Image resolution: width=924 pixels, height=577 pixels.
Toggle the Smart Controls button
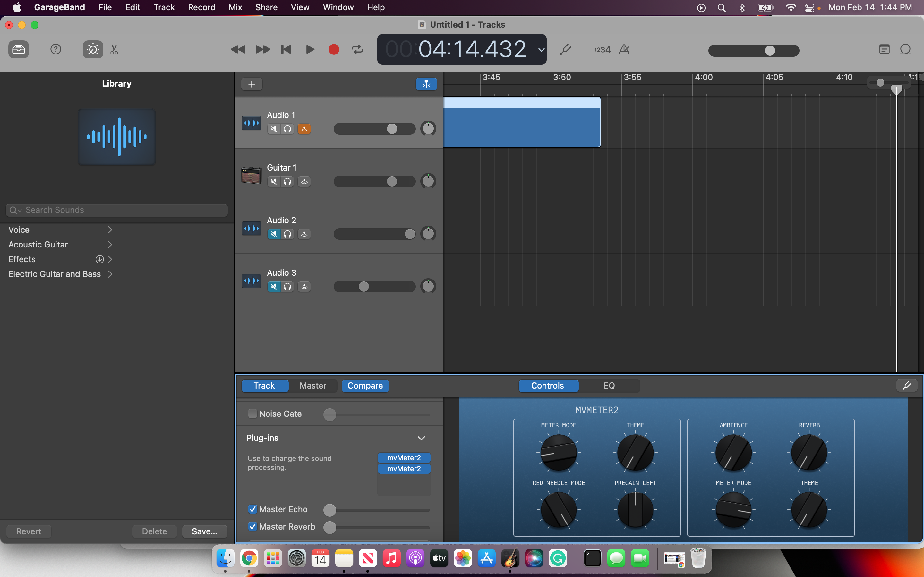pyautogui.click(x=93, y=49)
